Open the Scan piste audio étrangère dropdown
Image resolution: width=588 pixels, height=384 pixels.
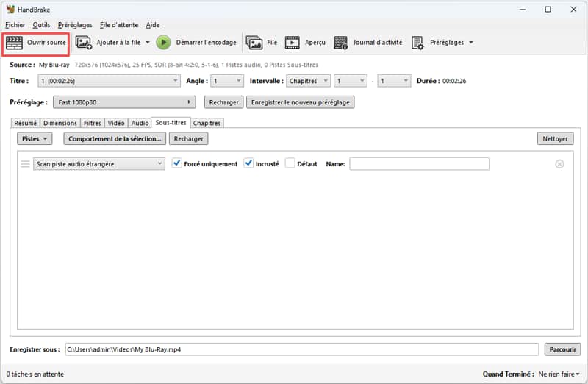[x=99, y=164]
